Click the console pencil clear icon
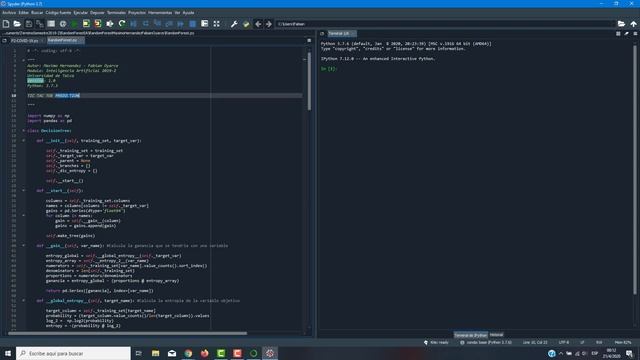This screenshot has height=360, width=640. [x=627, y=33]
